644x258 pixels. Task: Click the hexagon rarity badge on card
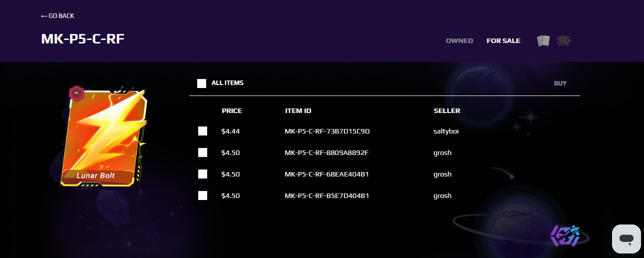pos(76,93)
